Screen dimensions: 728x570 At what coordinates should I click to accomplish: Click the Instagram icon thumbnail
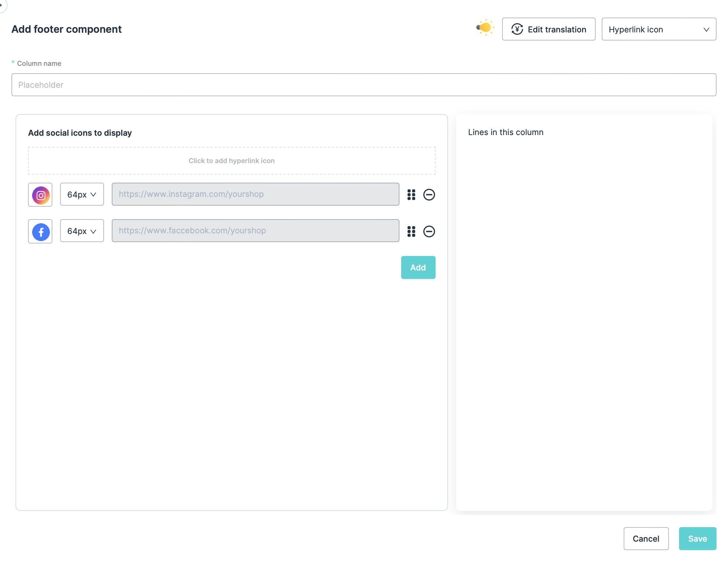tap(40, 195)
